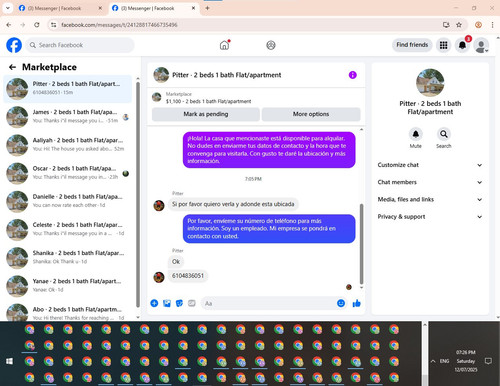This screenshot has height=386, width=500.
Task: Attach a photo with the image icon
Action: coord(167,303)
